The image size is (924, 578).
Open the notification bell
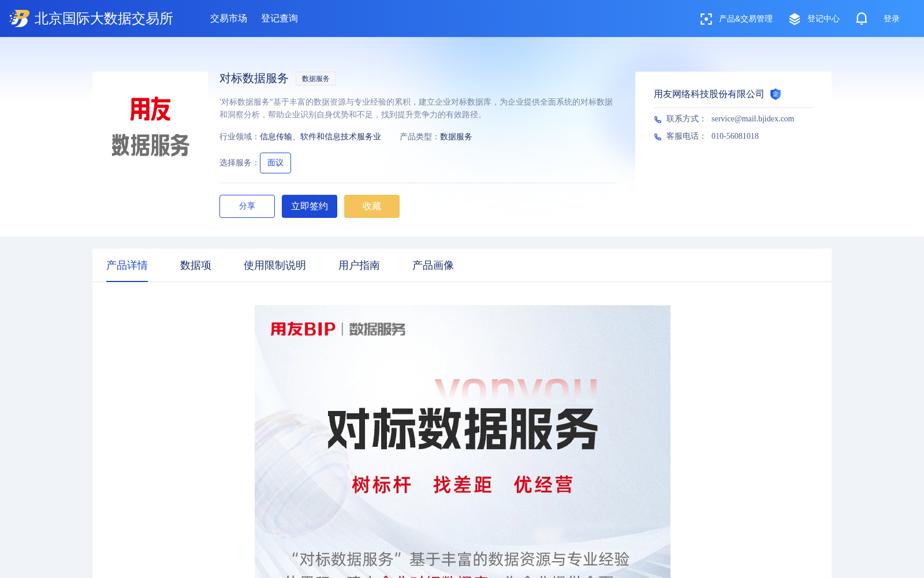[x=862, y=18]
